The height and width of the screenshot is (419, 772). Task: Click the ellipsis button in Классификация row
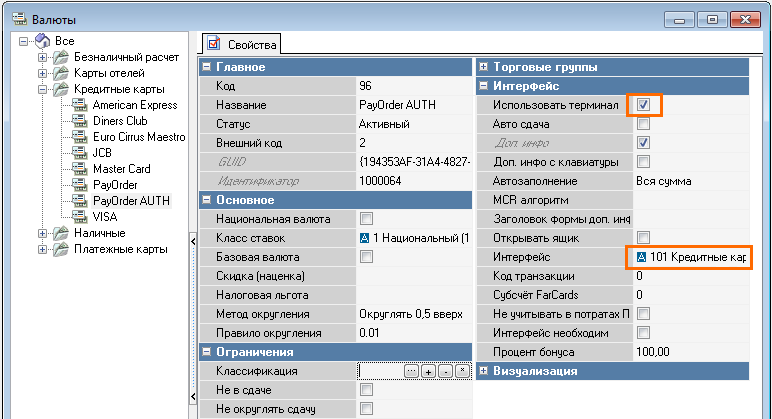[410, 371]
